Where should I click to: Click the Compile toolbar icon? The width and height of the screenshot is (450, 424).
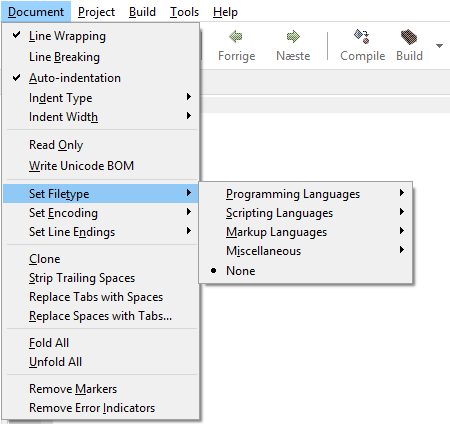(x=362, y=36)
